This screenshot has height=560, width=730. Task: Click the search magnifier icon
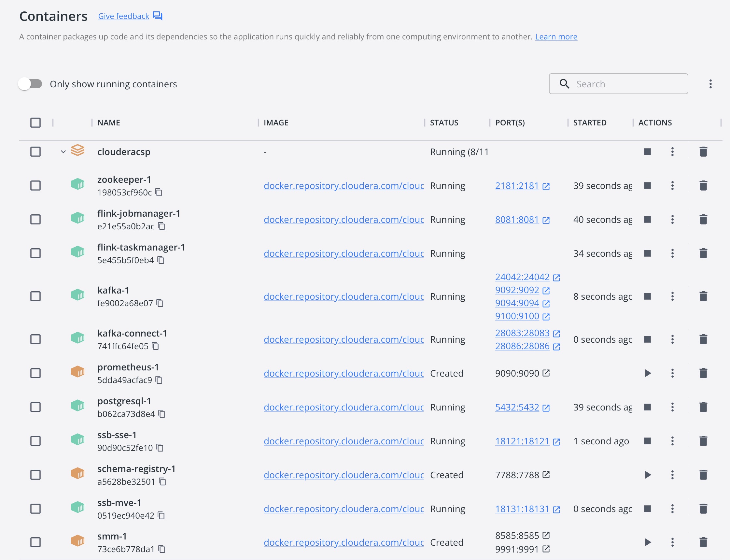coord(564,84)
